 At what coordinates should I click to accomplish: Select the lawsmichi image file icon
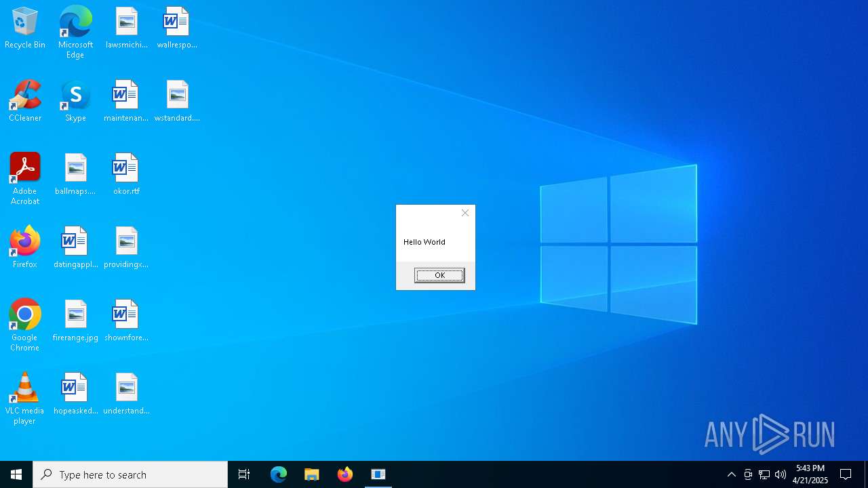point(126,28)
